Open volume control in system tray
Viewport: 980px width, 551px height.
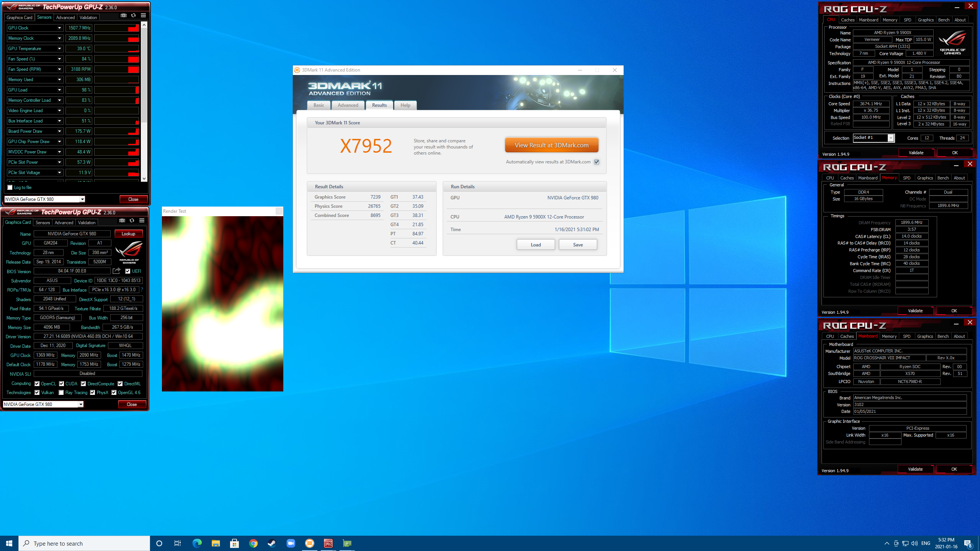coord(915,543)
